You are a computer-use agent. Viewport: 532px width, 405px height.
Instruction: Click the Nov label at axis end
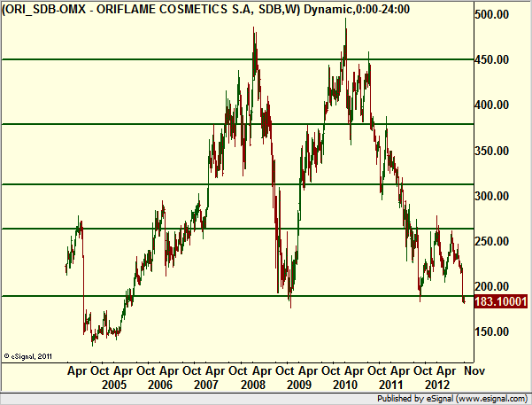point(474,370)
